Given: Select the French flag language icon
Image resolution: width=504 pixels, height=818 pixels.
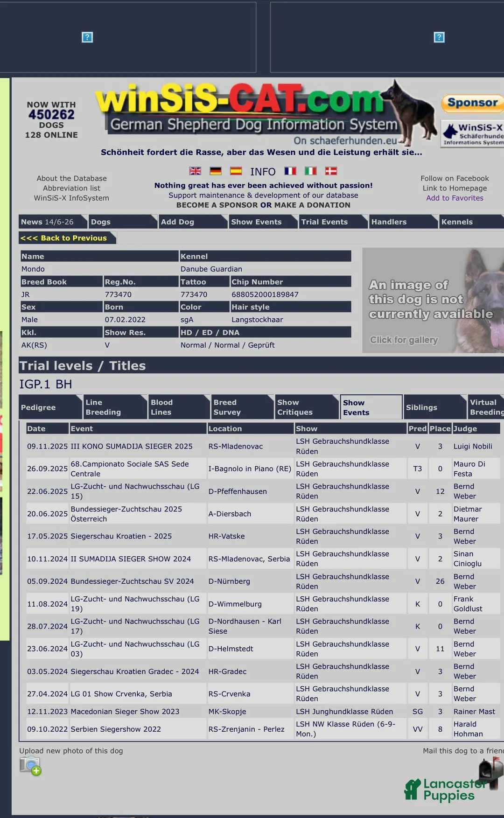Looking at the screenshot, I should pyautogui.click(x=290, y=171).
